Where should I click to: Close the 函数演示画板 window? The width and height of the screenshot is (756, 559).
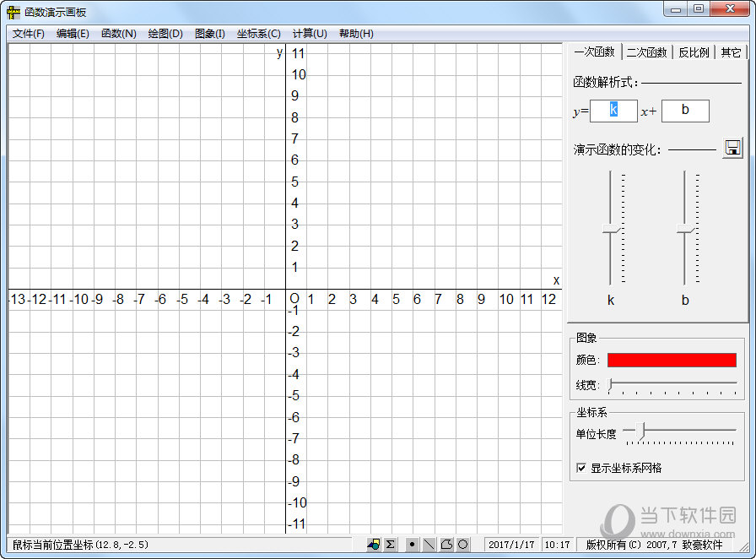730,9
